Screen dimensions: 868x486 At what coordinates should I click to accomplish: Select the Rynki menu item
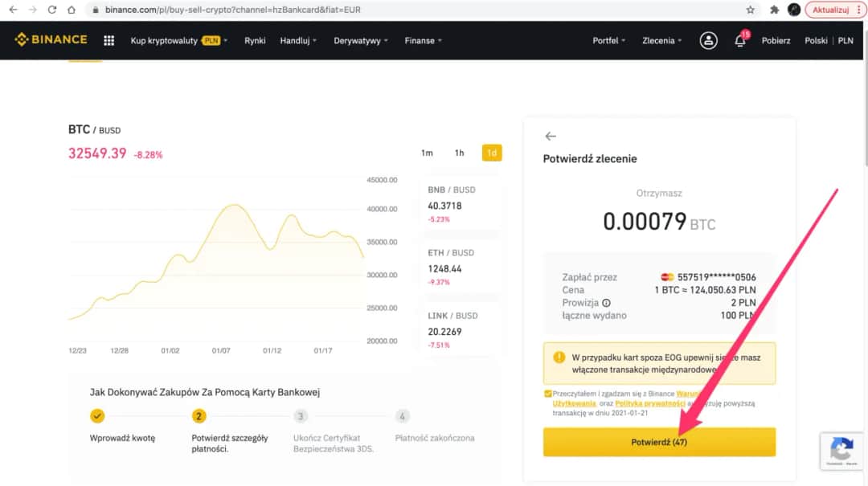pyautogui.click(x=255, y=40)
